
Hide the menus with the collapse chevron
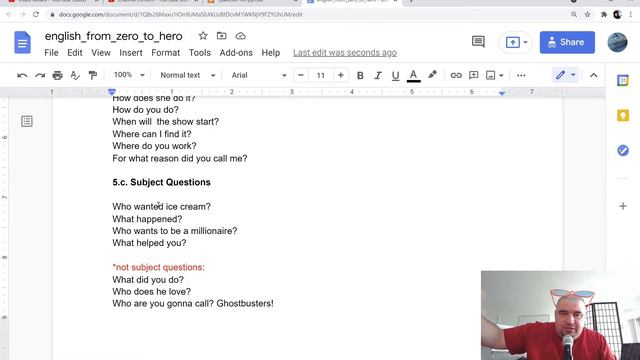point(593,76)
